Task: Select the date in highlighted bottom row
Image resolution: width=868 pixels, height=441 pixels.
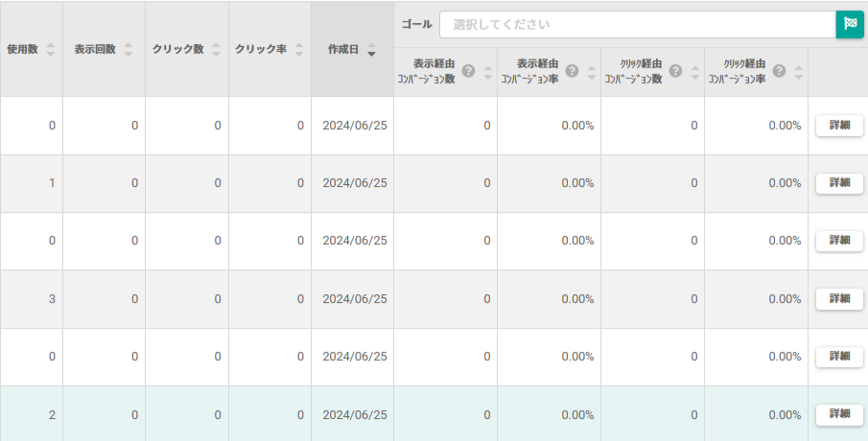Action: coord(355,414)
